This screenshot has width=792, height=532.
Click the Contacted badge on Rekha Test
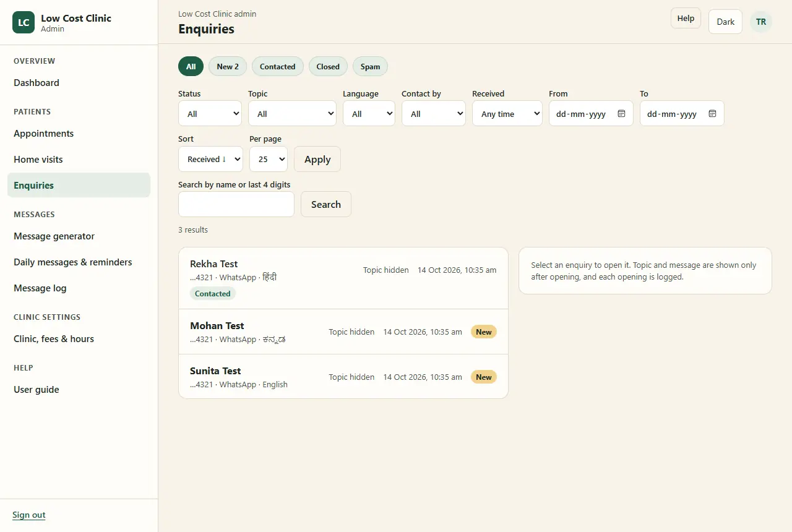213,294
